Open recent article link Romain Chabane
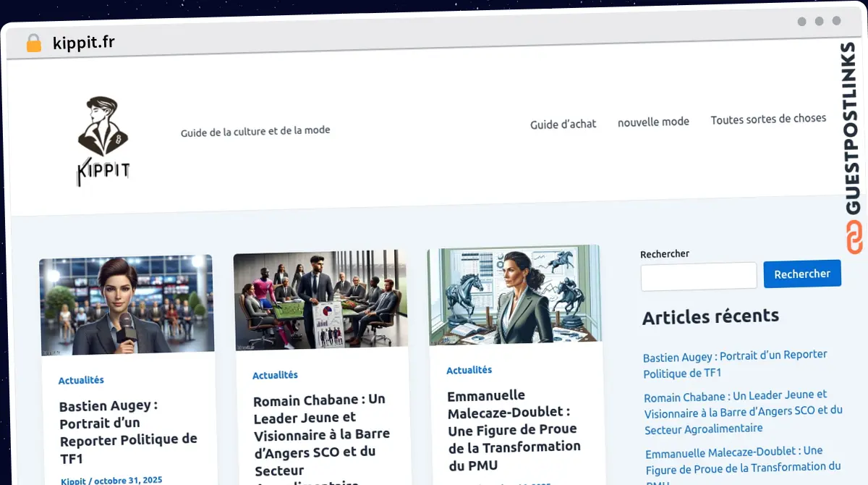Viewport: 868px width, 485px height. (x=743, y=413)
